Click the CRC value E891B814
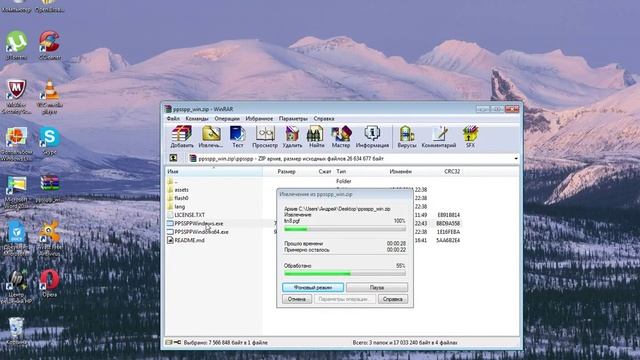 point(449,215)
